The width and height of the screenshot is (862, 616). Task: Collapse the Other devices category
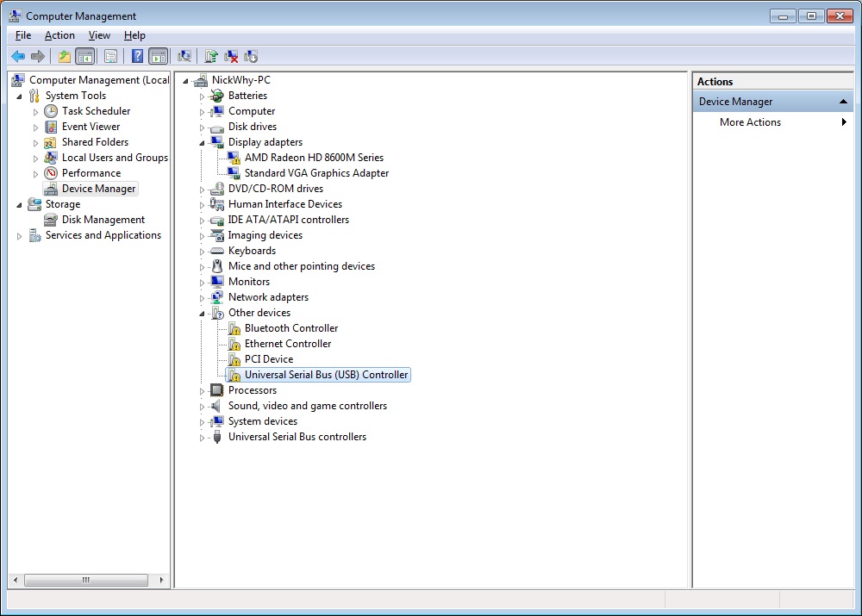[x=203, y=313]
